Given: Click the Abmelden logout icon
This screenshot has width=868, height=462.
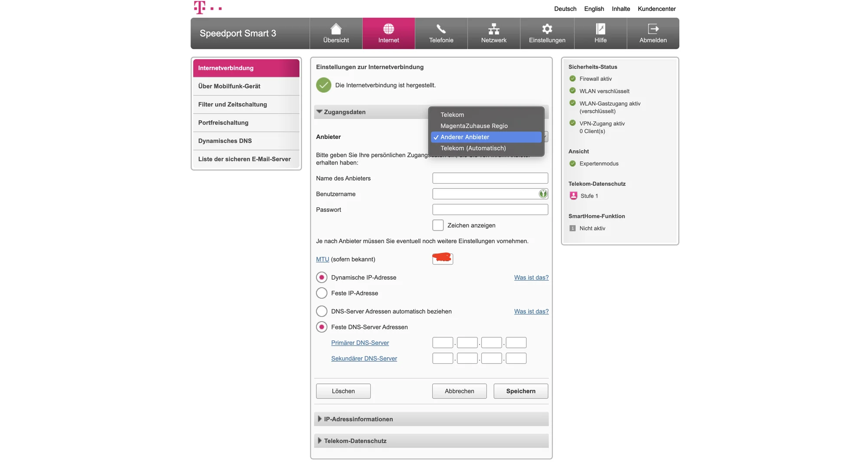Looking at the screenshot, I should point(653,29).
